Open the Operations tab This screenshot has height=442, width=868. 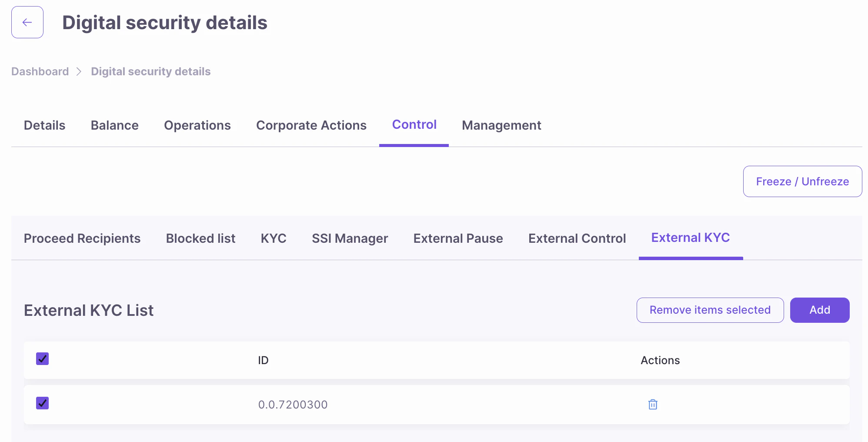pos(197,125)
